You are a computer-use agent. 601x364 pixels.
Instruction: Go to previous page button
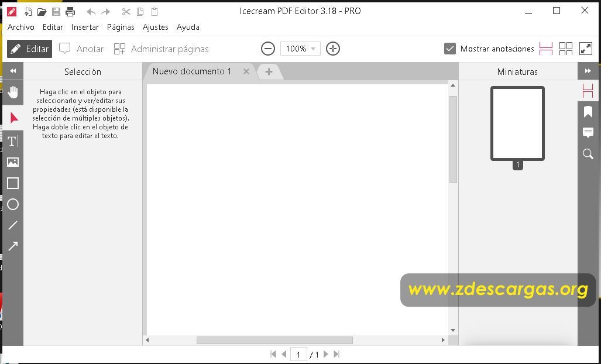point(284,354)
